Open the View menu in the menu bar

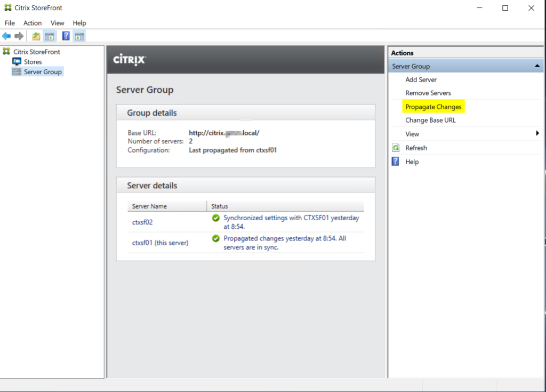(x=57, y=23)
